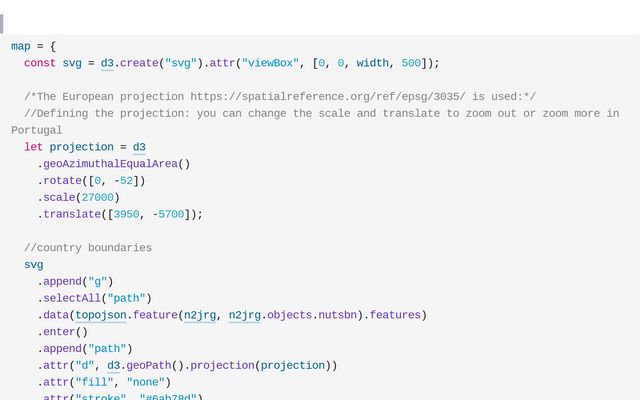Click the nutsbn property name
Viewport: 640px width, 400px height.
tap(338, 315)
